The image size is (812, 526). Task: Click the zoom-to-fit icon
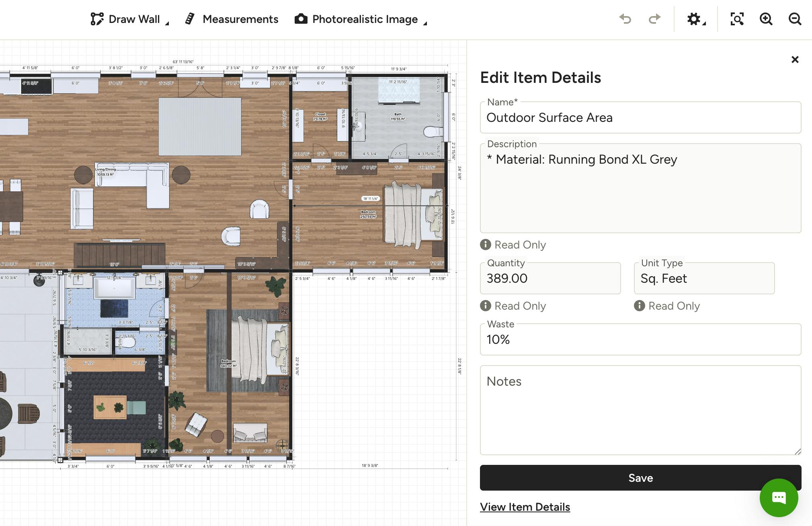click(x=737, y=19)
